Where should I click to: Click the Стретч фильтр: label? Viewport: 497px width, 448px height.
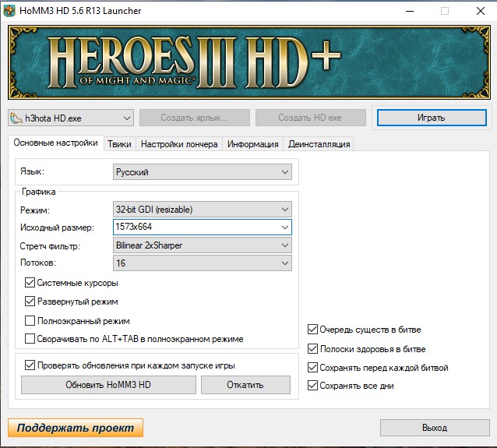coord(50,246)
